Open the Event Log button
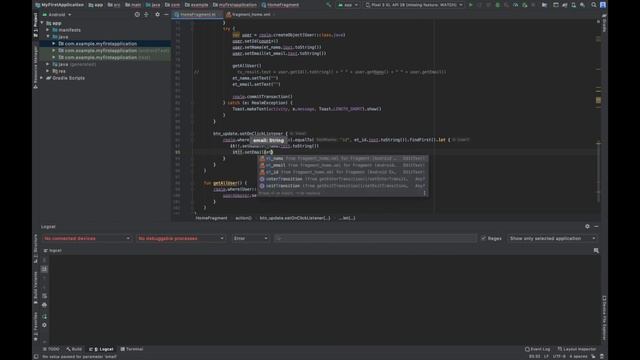This screenshot has height=360, width=640. pyautogui.click(x=537, y=349)
